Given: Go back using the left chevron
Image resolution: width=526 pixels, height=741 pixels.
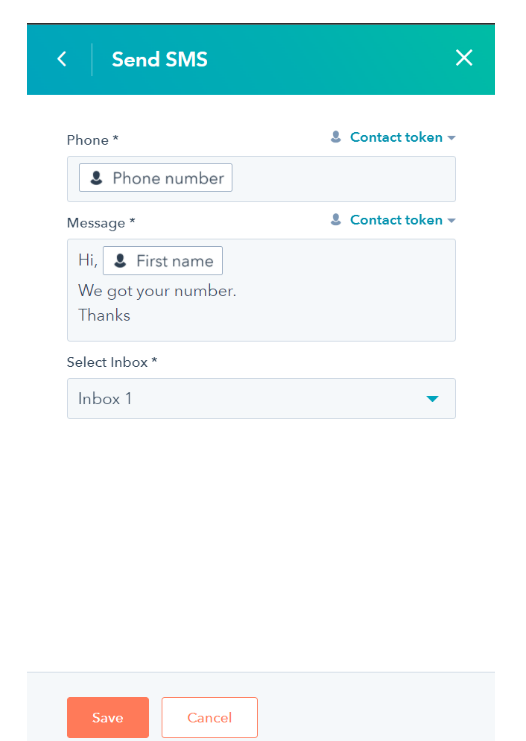Looking at the screenshot, I should coord(62,59).
